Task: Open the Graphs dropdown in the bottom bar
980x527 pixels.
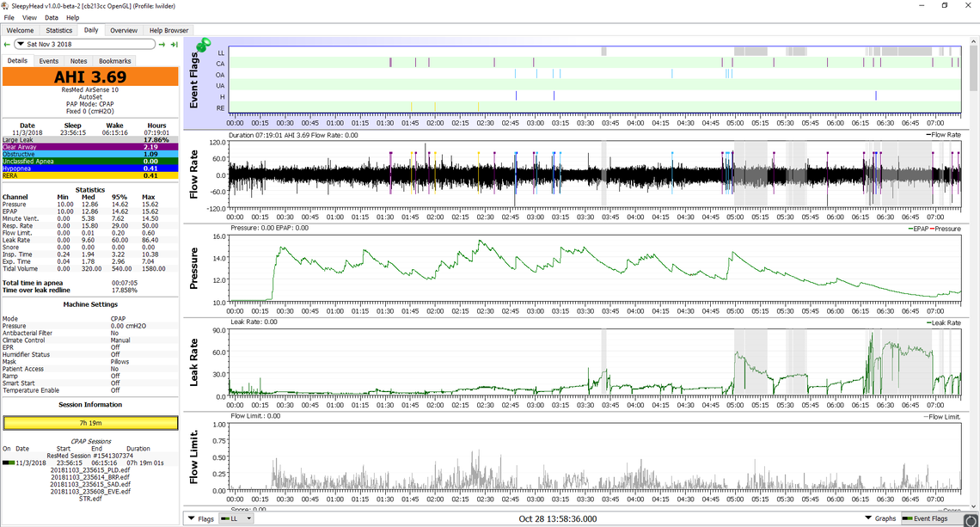Action: [x=881, y=518]
